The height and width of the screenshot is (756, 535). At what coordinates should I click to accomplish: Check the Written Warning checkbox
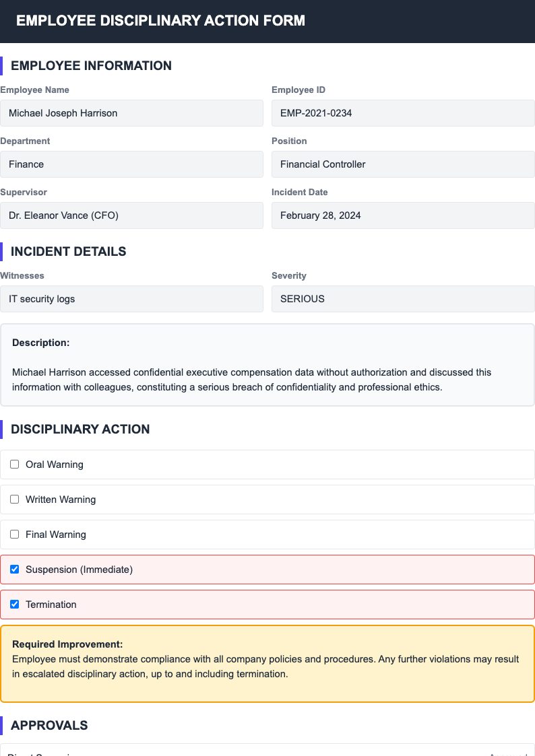14,499
